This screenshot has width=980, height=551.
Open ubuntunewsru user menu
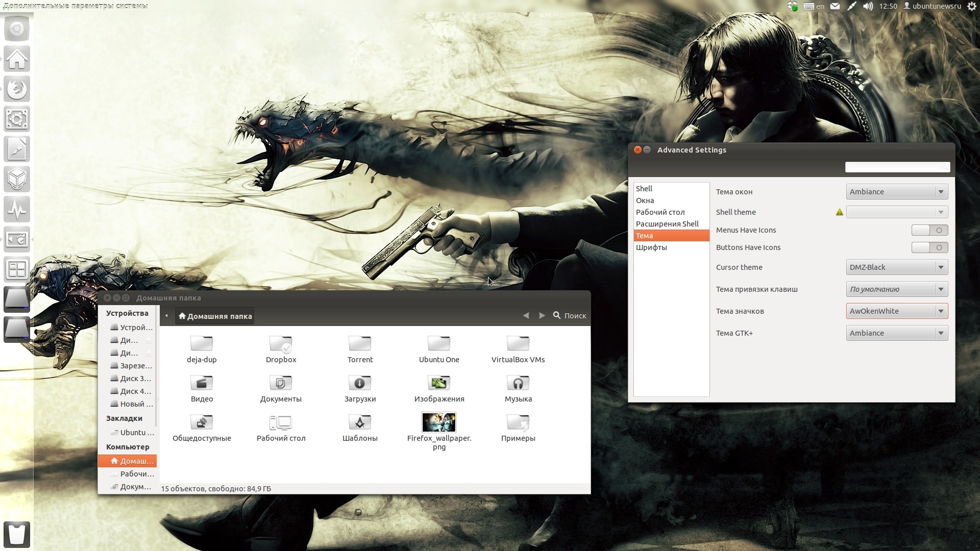[x=932, y=6]
